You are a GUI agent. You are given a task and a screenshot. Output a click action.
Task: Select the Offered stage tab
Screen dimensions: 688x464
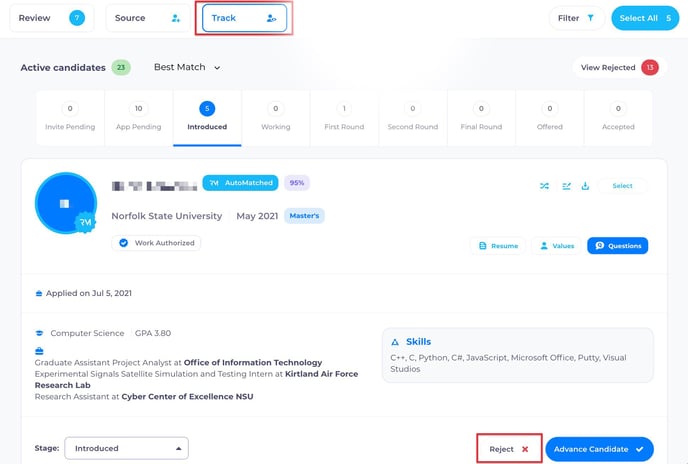pos(550,118)
